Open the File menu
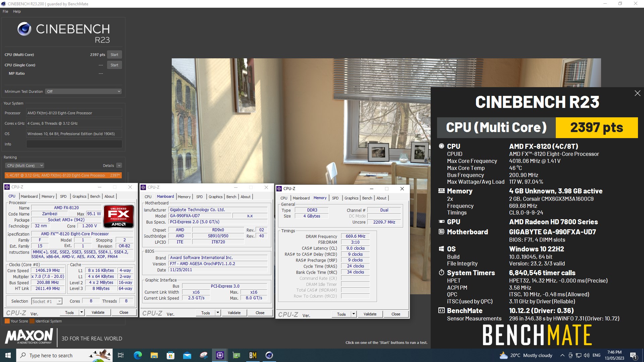This screenshot has width=644, height=362. pyautogui.click(x=5, y=11)
